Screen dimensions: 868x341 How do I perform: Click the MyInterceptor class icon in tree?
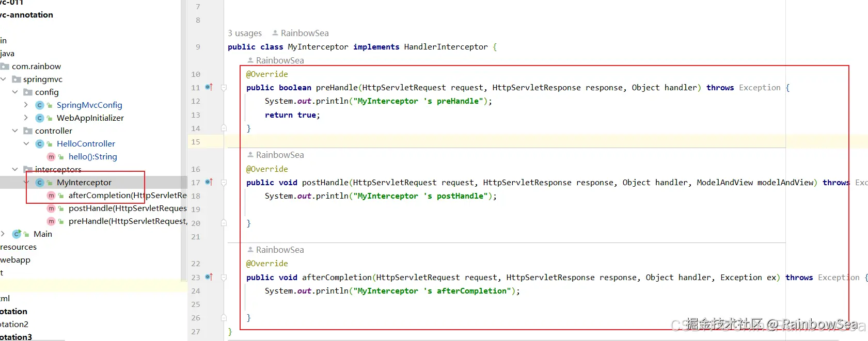(x=40, y=183)
